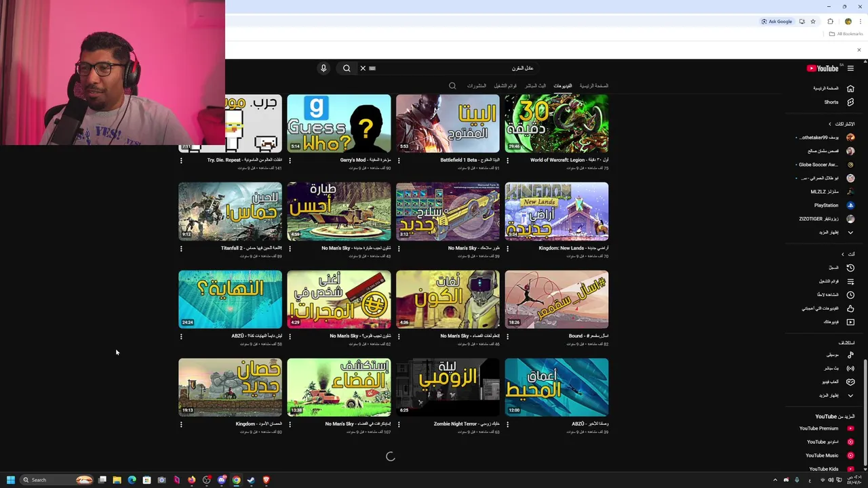Switch to the channel Home tab

tap(593, 86)
